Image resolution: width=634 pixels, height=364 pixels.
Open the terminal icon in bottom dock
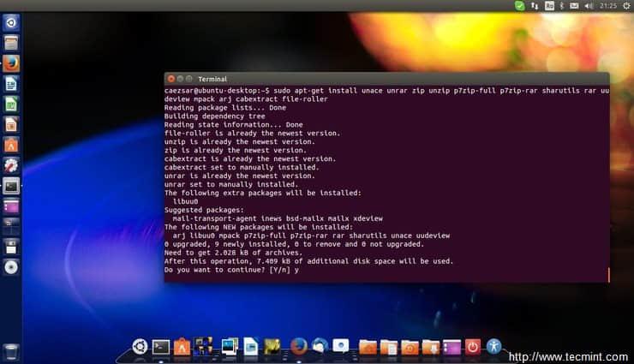point(160,346)
